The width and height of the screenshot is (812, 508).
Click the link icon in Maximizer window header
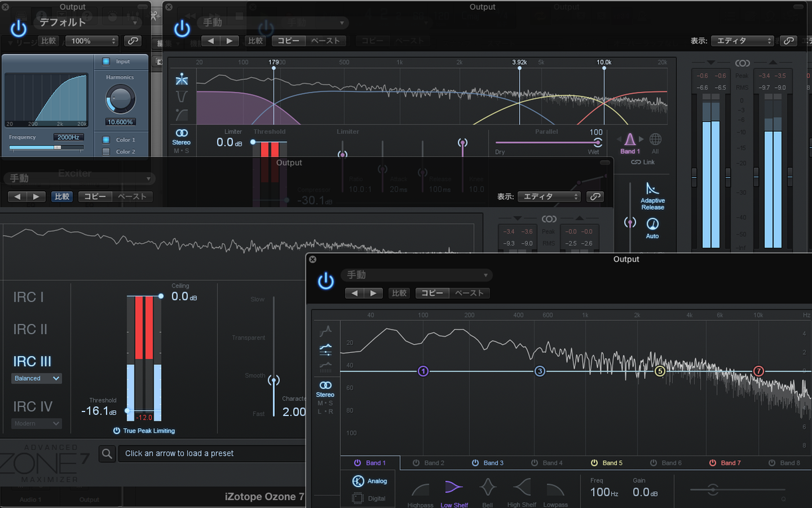coord(595,196)
